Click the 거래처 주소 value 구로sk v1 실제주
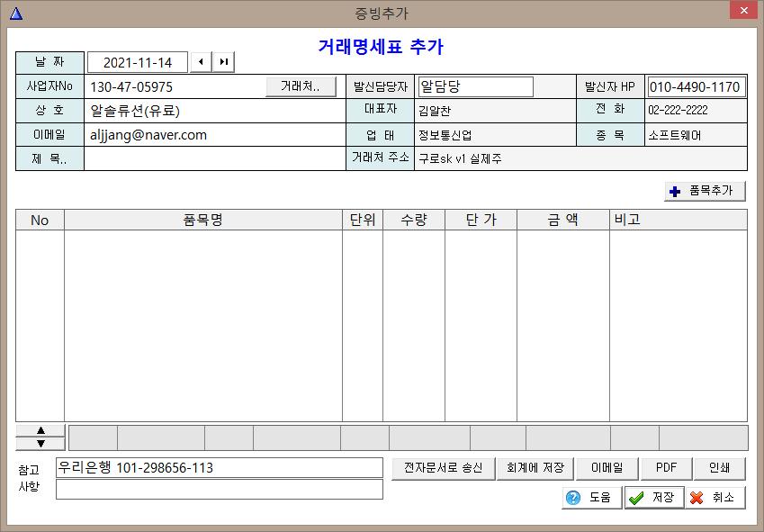Screen dimensions: 764x532 pos(460,158)
